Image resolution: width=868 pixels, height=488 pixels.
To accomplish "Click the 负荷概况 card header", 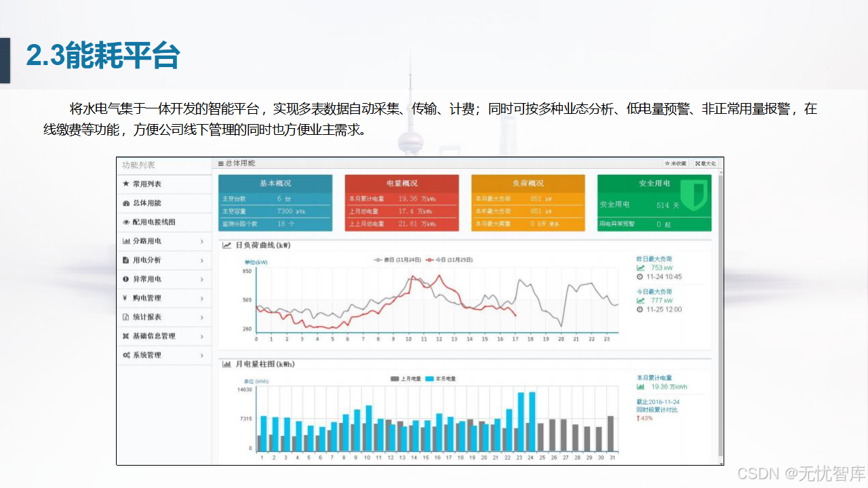I will (528, 184).
